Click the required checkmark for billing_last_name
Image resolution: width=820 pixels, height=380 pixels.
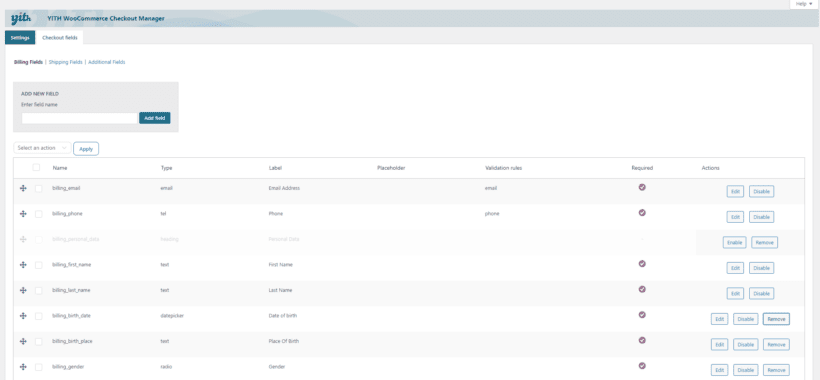click(642, 289)
